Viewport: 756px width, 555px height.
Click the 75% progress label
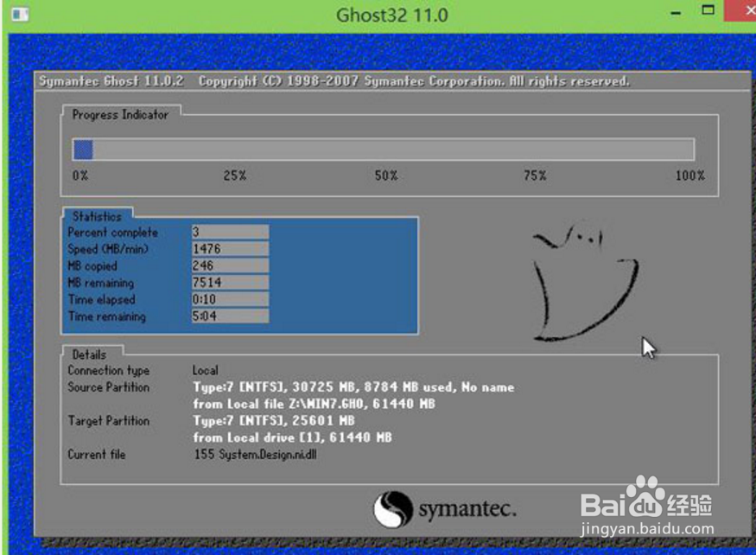pos(535,175)
